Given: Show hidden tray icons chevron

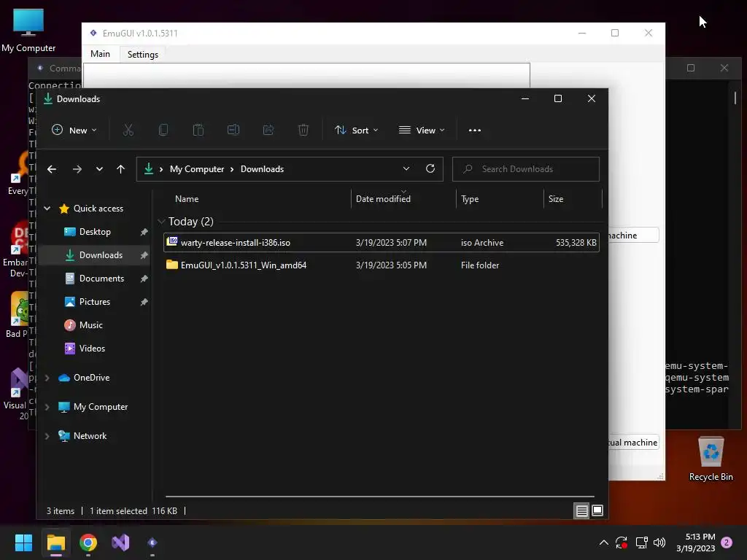Looking at the screenshot, I should coord(603,542).
